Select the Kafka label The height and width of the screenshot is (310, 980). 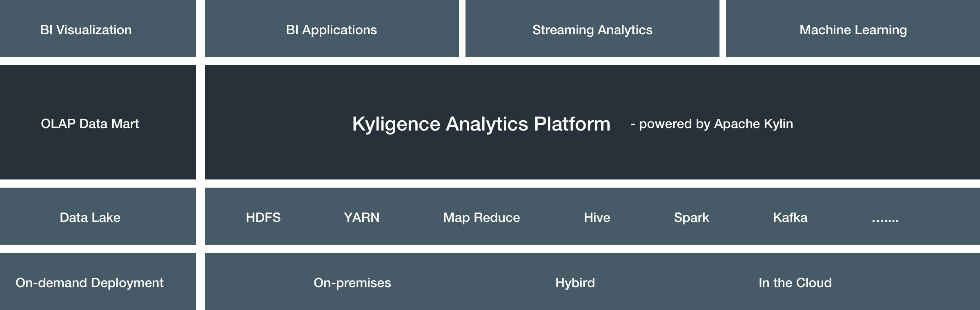[790, 217]
